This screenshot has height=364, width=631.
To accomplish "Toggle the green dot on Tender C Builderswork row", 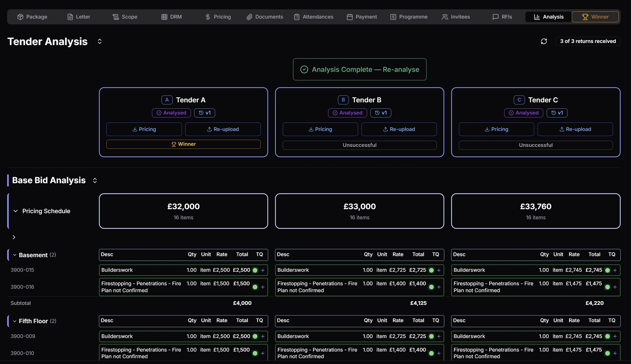I will (x=608, y=270).
